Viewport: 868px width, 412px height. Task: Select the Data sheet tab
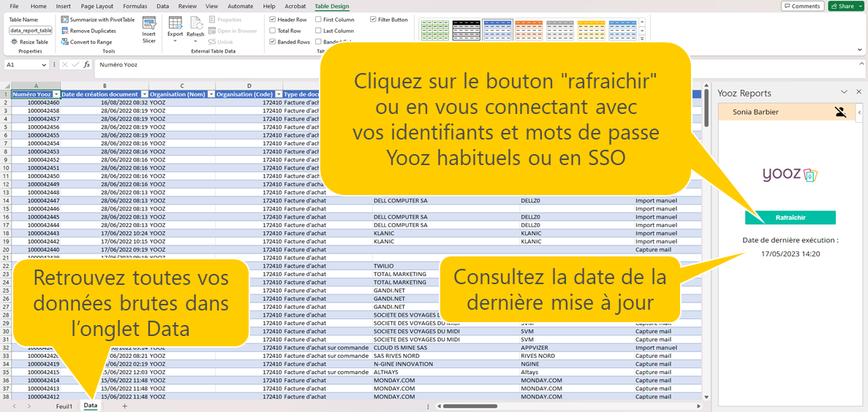click(90, 406)
